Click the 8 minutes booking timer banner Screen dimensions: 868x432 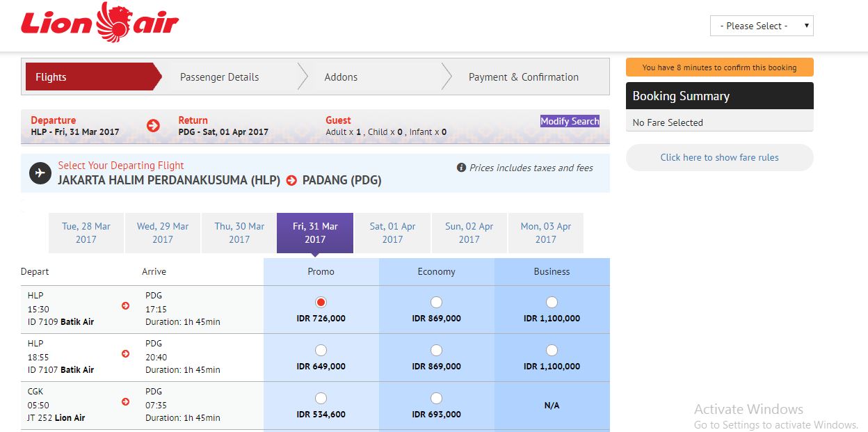pos(720,67)
